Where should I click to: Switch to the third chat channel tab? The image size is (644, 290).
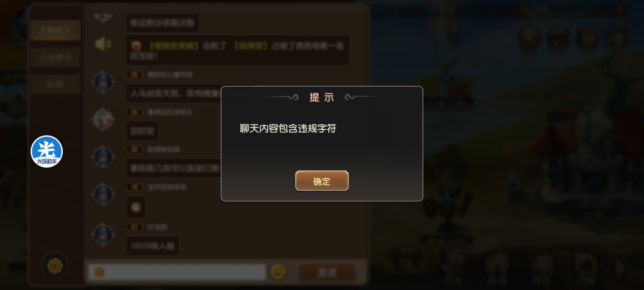click(56, 84)
